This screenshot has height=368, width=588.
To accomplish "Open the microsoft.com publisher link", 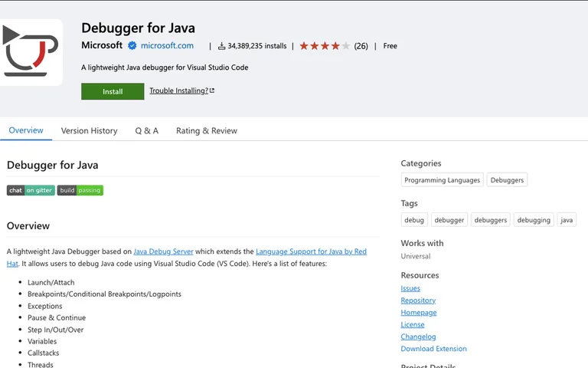I will coord(167,45).
